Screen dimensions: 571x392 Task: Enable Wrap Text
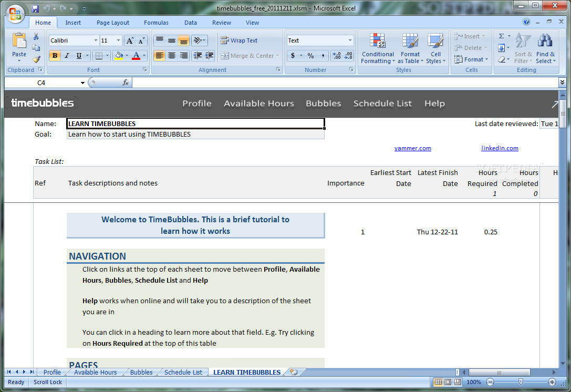tap(239, 40)
